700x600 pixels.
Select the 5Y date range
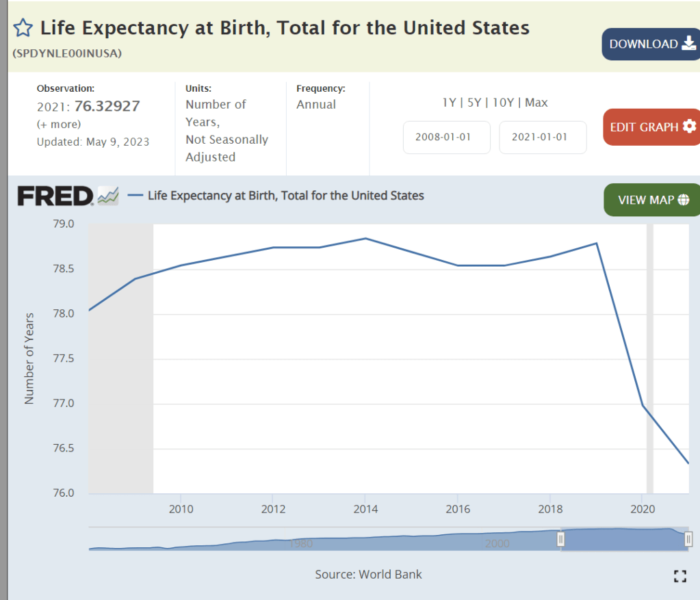(474, 103)
